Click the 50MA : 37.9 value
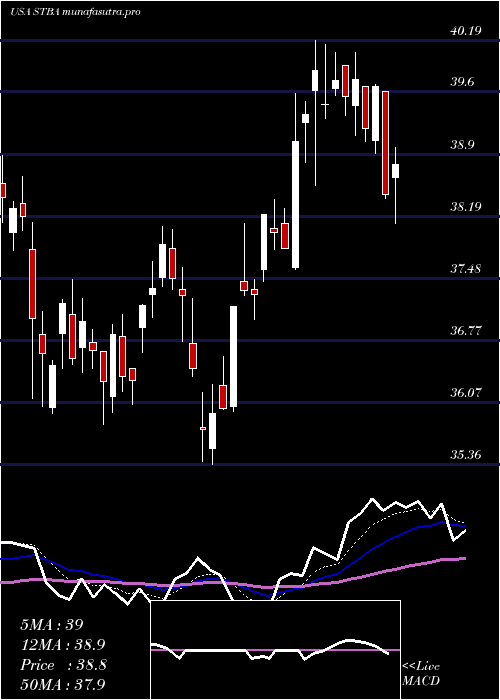 pyautogui.click(x=62, y=685)
